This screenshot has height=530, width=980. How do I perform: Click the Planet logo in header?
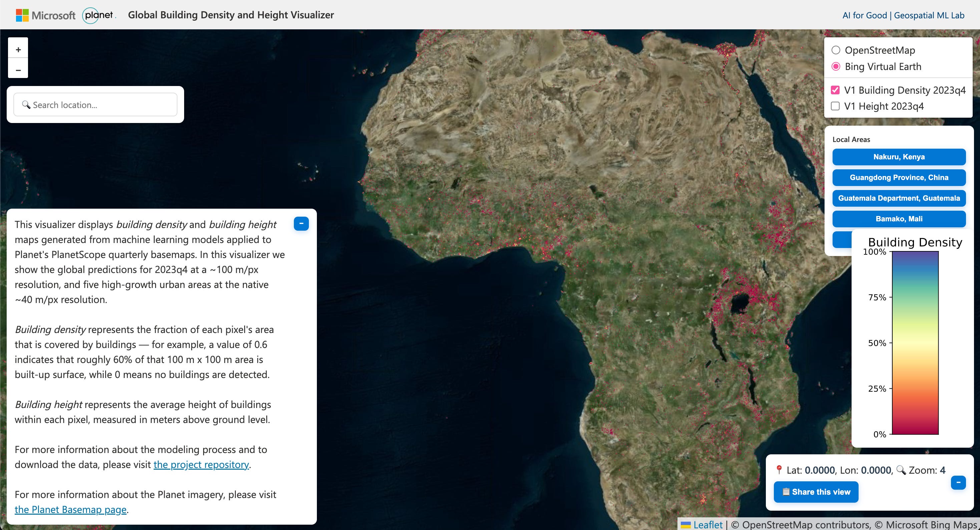[x=98, y=15]
